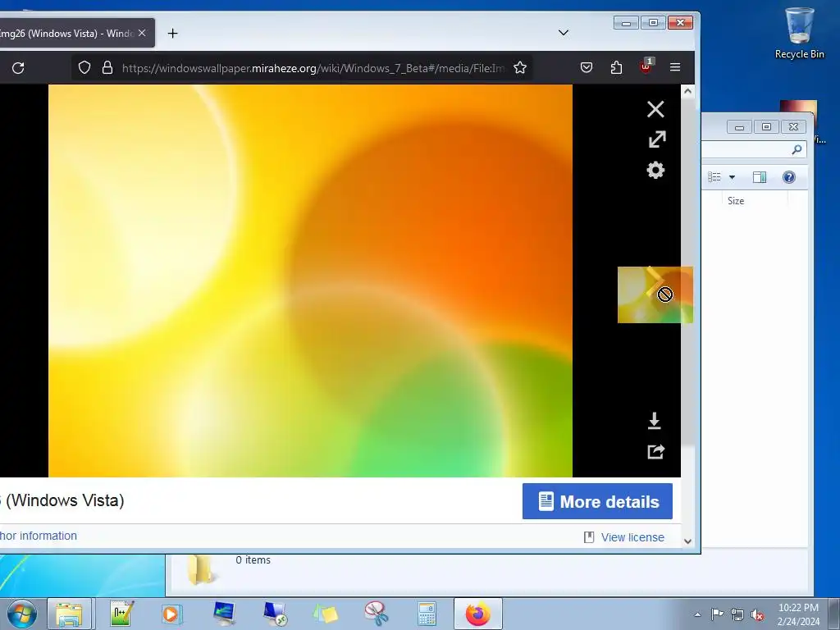Close the media viewer with X

pos(655,109)
